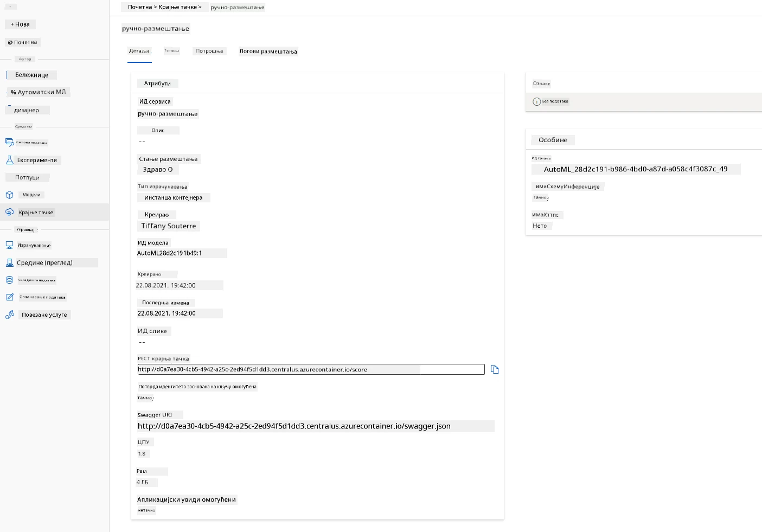Select the Детаљи tab
The height and width of the screenshot is (532, 762).
pos(139,51)
